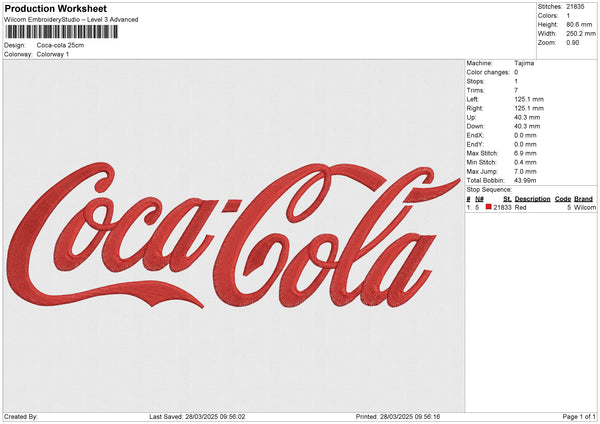The height and width of the screenshot is (424, 600).
Task: Click the width value '250.2 mm'
Action: (x=581, y=34)
